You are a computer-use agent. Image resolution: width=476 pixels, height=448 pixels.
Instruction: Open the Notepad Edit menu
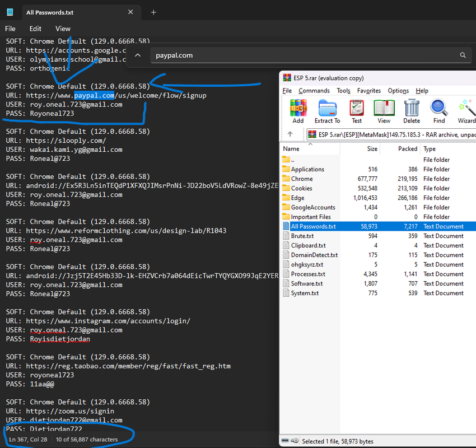tap(35, 29)
